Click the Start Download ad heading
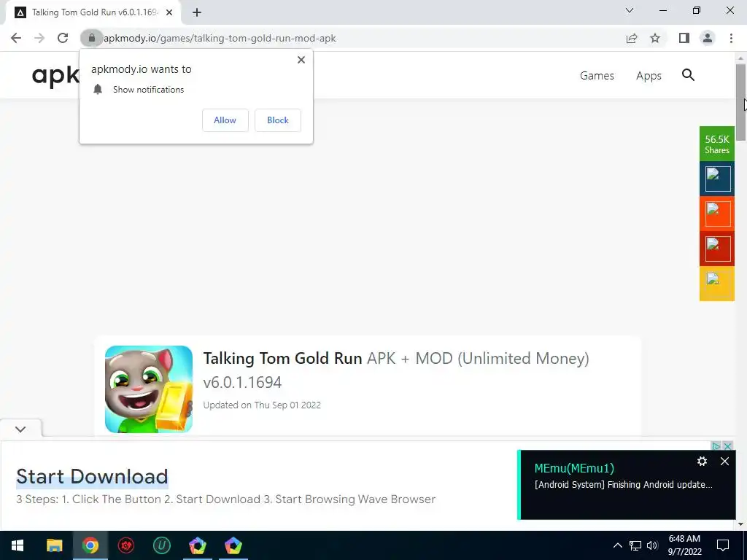747x560 pixels. tap(92, 477)
